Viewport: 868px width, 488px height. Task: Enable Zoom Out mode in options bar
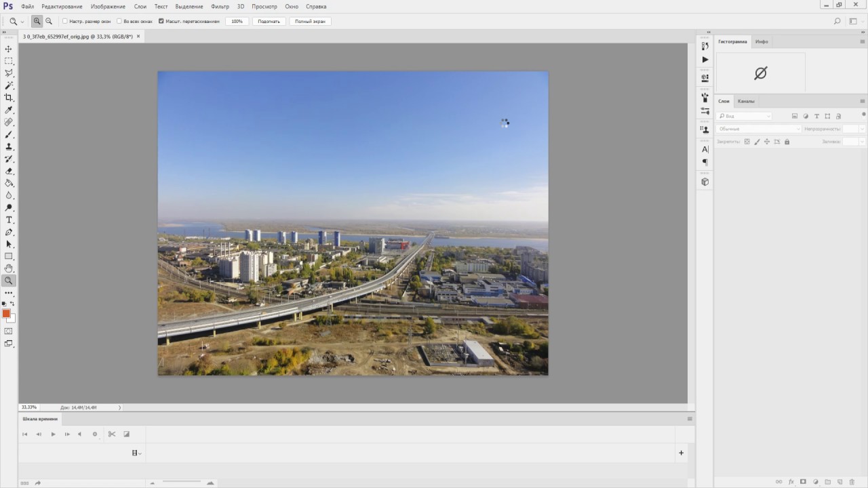click(x=49, y=21)
